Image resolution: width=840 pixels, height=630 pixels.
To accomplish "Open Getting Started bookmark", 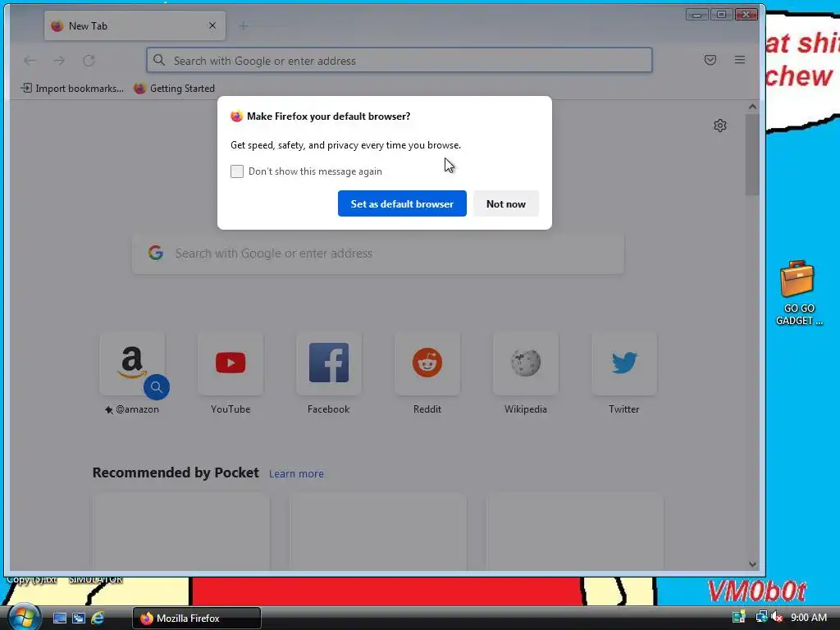I will pos(174,89).
